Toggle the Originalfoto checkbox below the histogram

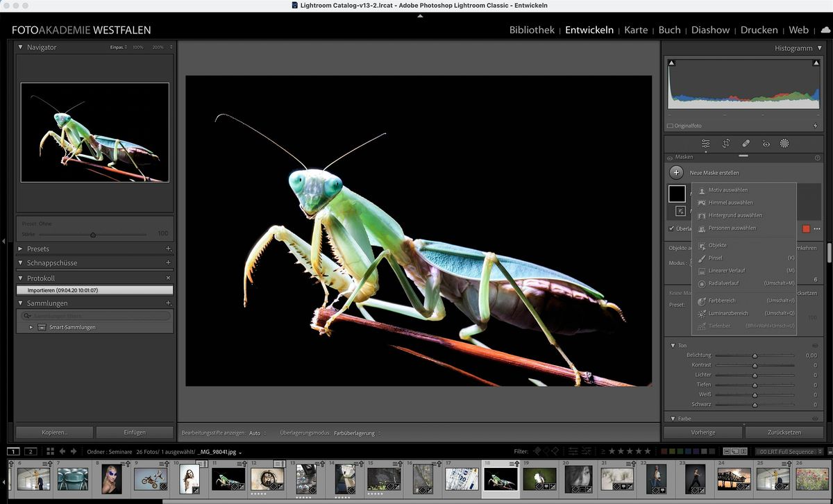(671, 126)
